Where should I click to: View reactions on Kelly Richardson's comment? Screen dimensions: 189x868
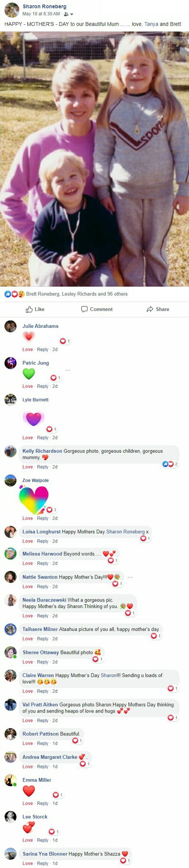tap(170, 464)
